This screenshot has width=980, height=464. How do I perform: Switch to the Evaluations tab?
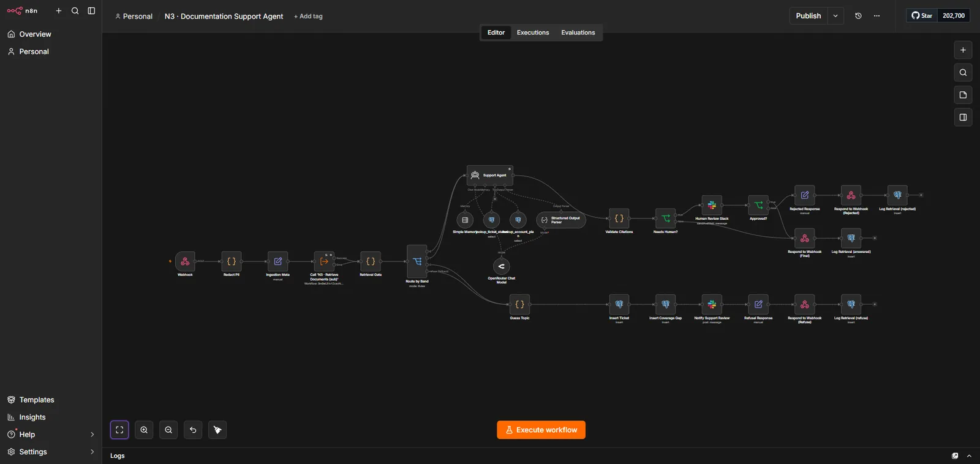578,32
